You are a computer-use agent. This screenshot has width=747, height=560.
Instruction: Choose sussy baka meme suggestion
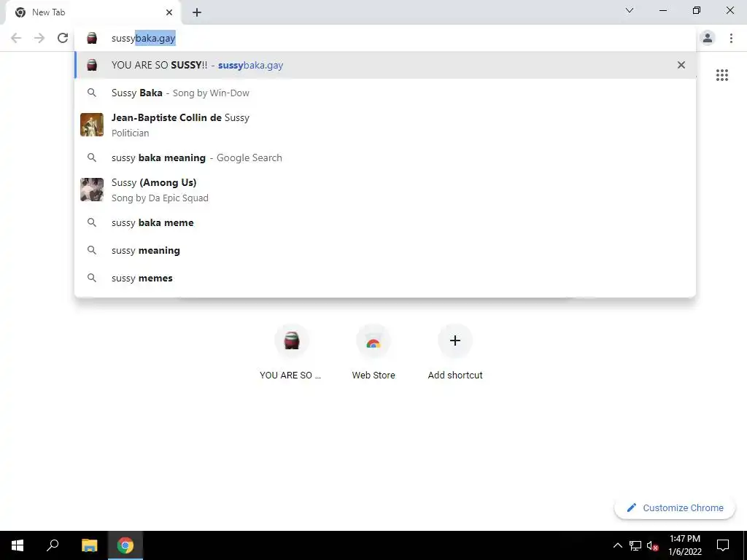pos(385,222)
